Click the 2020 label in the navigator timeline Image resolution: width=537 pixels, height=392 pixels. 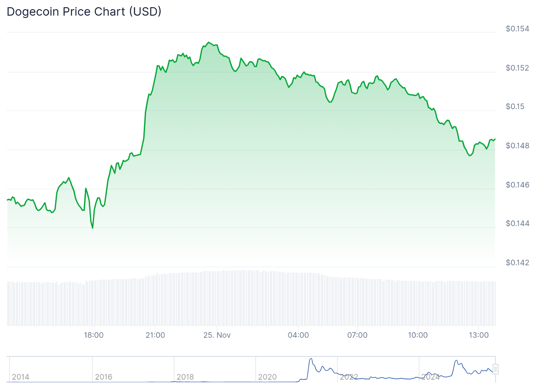pos(267,377)
